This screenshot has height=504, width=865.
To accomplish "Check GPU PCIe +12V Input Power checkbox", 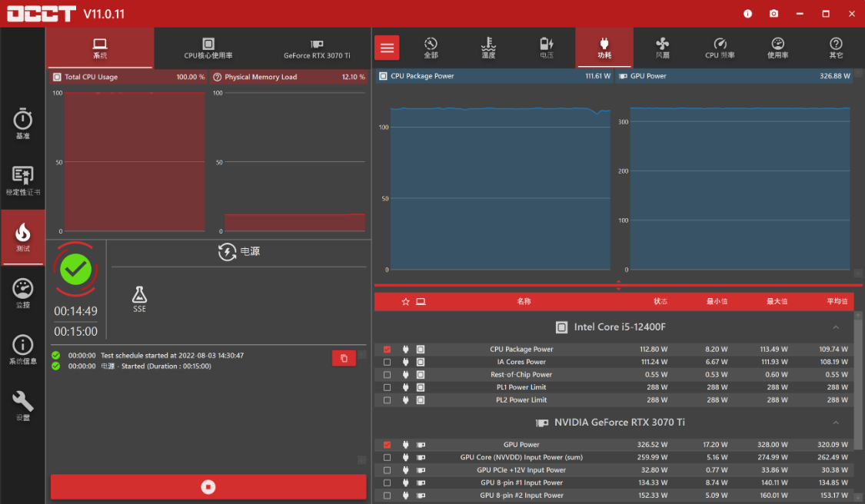I will point(388,470).
